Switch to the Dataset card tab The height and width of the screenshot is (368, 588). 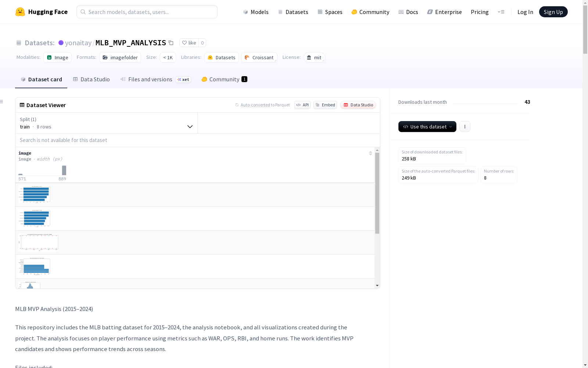pyautogui.click(x=41, y=79)
